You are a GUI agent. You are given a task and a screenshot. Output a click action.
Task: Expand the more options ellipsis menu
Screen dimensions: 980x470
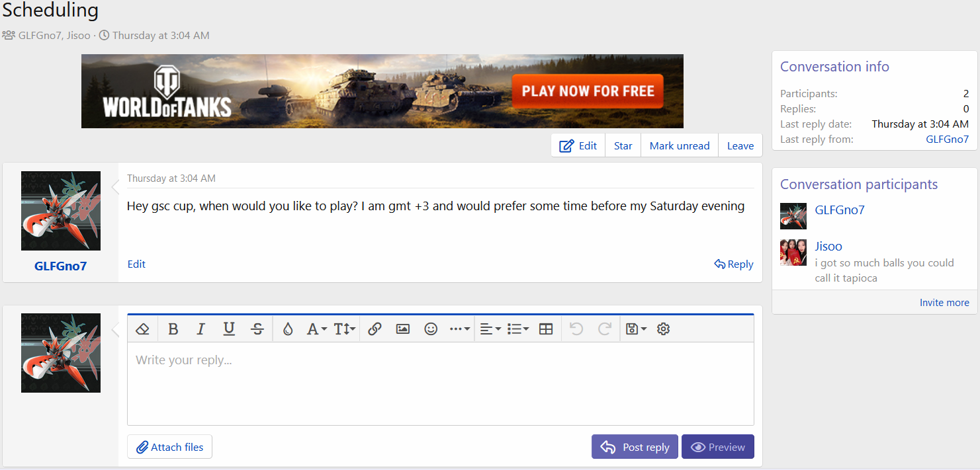[x=460, y=329]
